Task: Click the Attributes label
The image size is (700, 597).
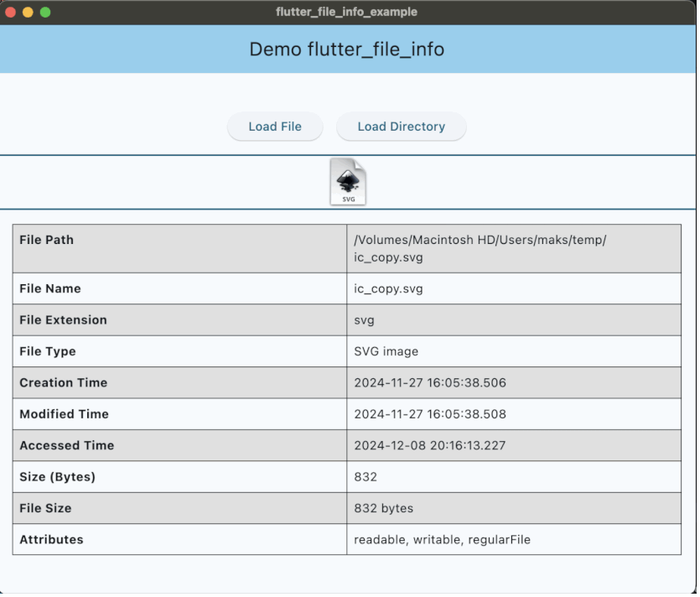Action: [52, 541]
